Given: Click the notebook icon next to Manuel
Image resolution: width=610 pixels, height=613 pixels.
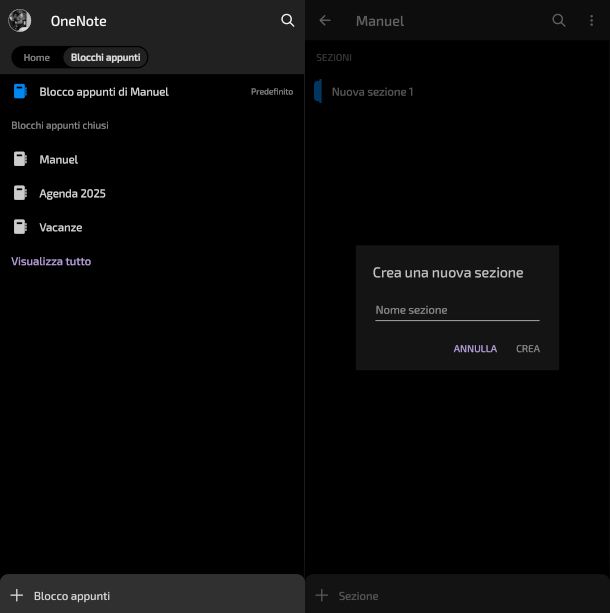Looking at the screenshot, I should [20, 159].
